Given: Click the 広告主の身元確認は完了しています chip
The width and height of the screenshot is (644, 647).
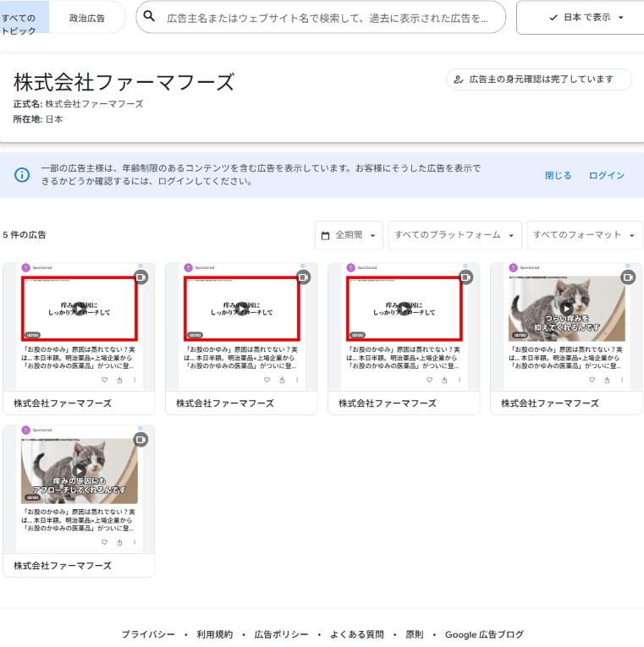Looking at the screenshot, I should point(539,80).
